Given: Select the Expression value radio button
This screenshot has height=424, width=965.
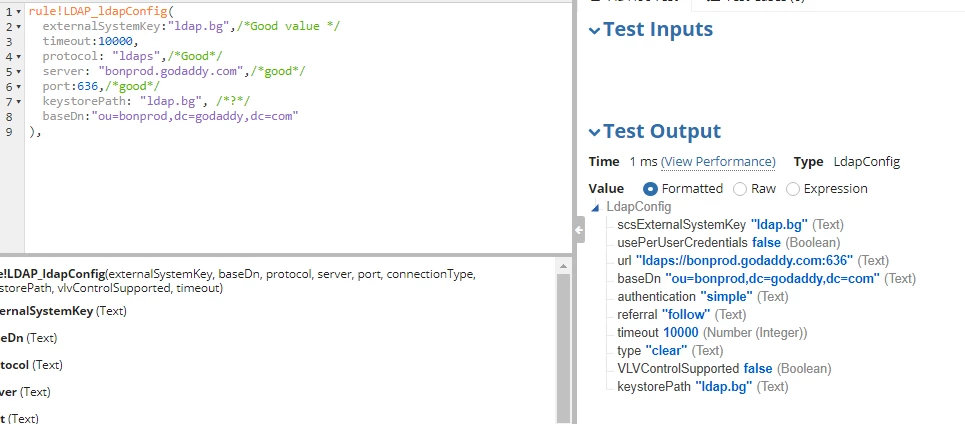Looking at the screenshot, I should [793, 189].
